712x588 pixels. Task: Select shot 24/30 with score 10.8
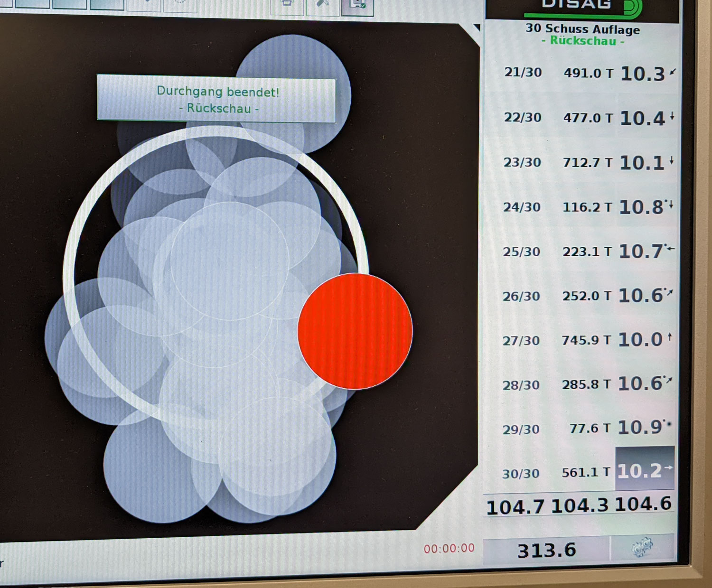coord(588,207)
